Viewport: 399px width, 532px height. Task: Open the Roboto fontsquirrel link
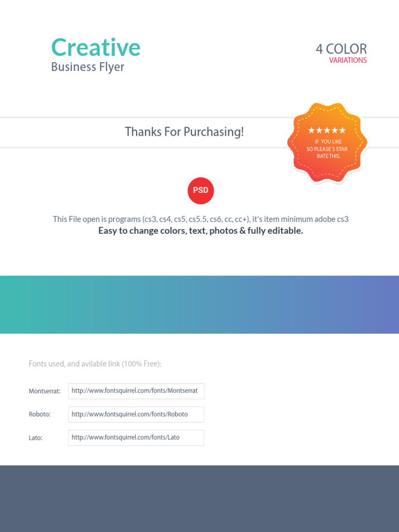pos(136,414)
